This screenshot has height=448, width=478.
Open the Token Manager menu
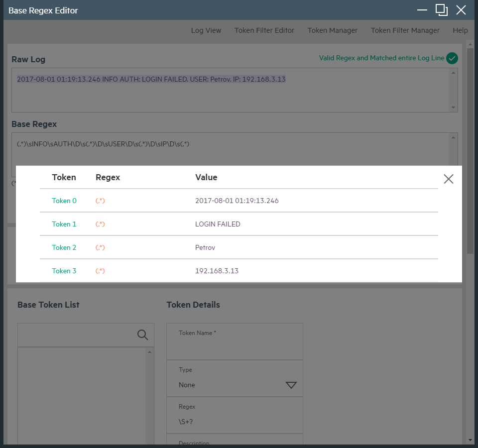(333, 30)
